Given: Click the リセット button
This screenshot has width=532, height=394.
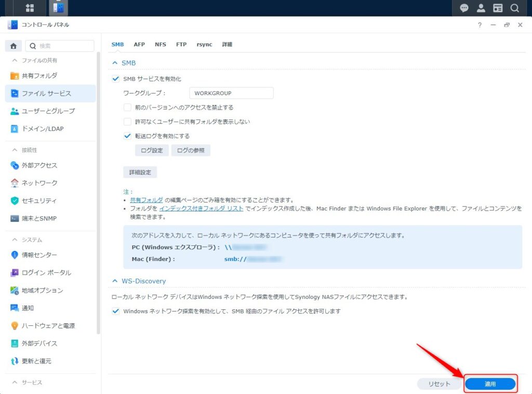Looking at the screenshot, I should (439, 384).
